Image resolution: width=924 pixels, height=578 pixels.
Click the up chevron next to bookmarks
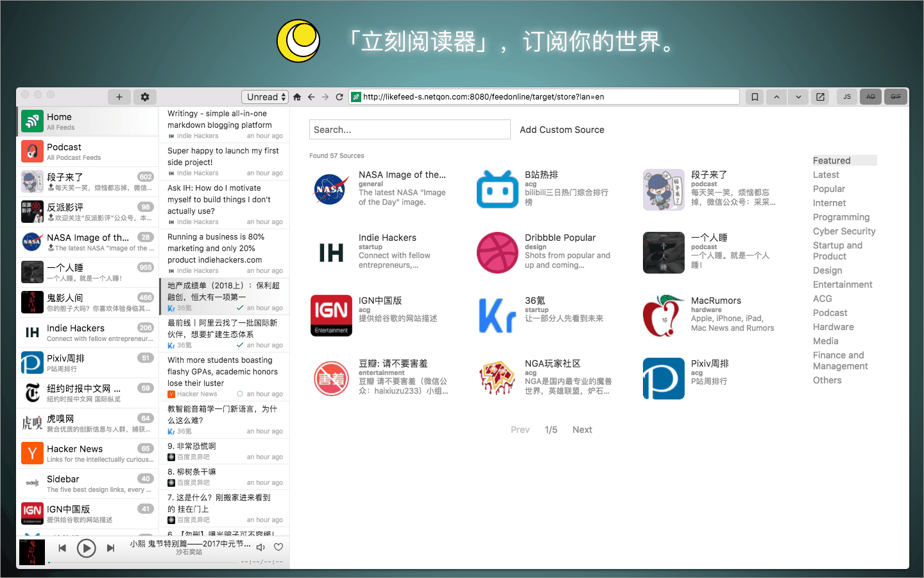tap(776, 96)
